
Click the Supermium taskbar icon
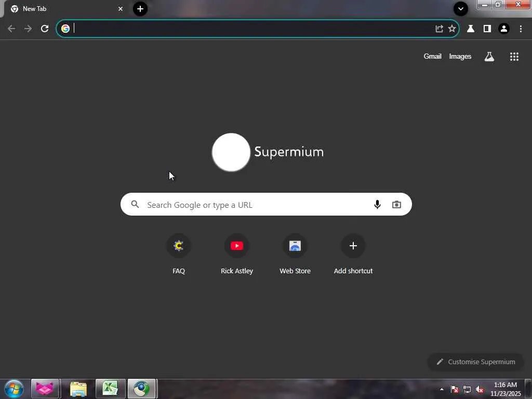click(141, 389)
